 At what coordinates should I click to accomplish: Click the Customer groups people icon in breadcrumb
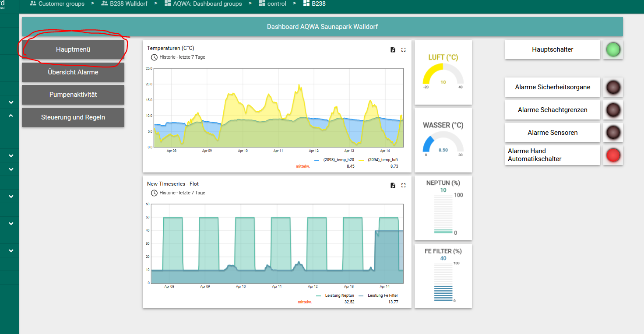(32, 4)
